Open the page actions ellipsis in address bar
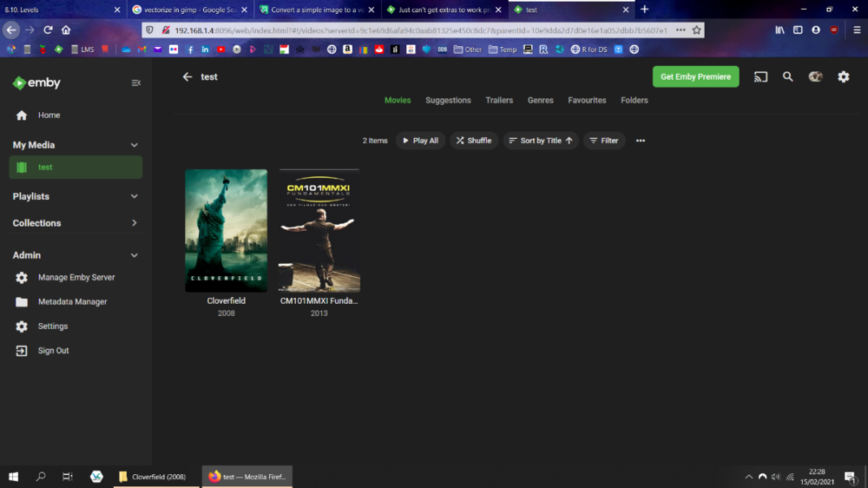 [x=681, y=30]
